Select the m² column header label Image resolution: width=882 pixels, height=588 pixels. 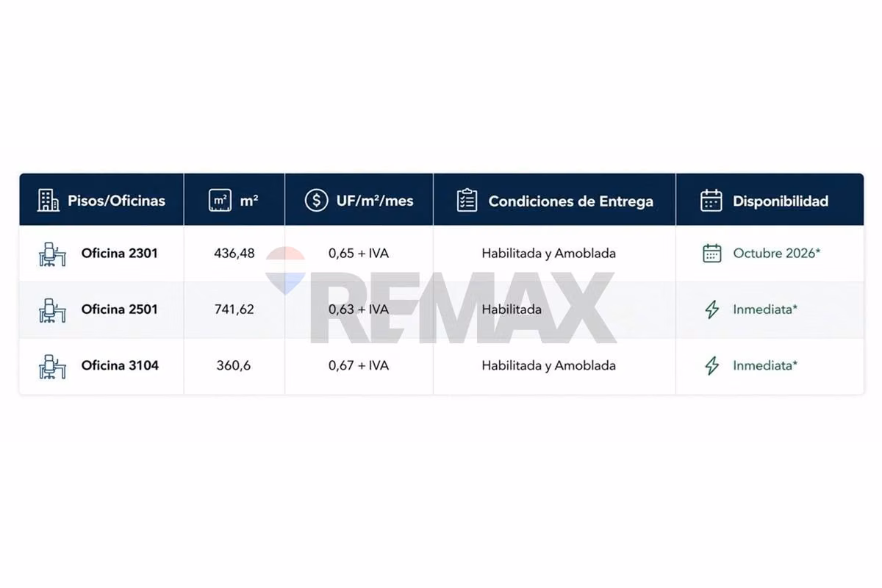click(x=249, y=200)
